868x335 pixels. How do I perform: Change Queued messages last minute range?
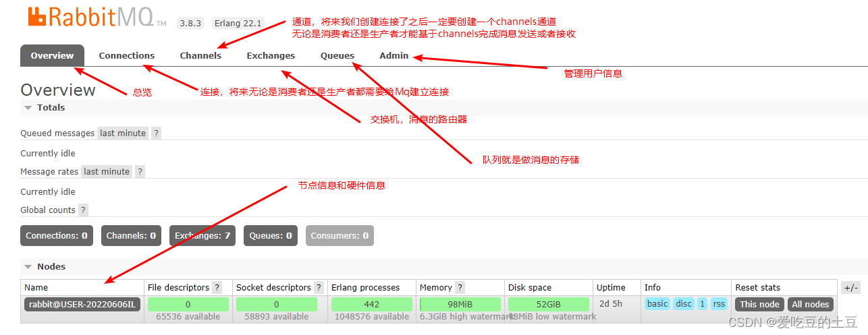[x=123, y=133]
